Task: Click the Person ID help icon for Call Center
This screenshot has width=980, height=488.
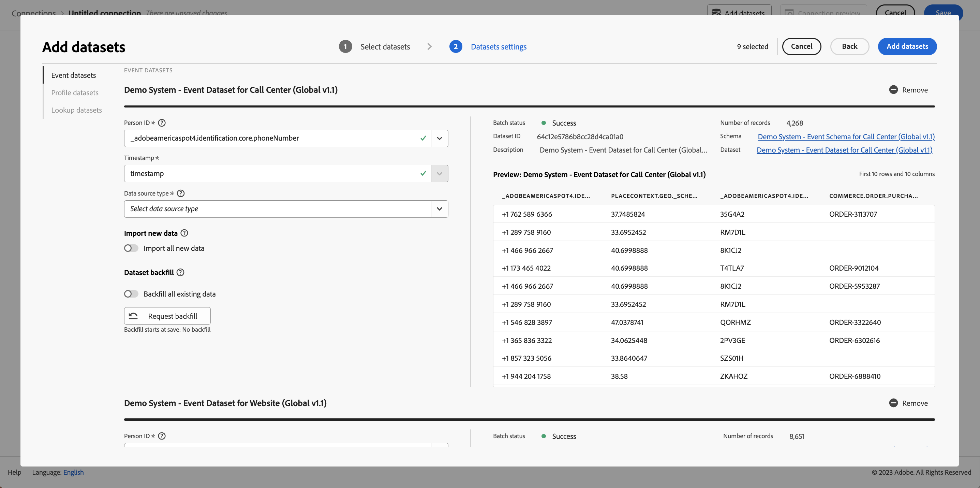Action: click(162, 123)
